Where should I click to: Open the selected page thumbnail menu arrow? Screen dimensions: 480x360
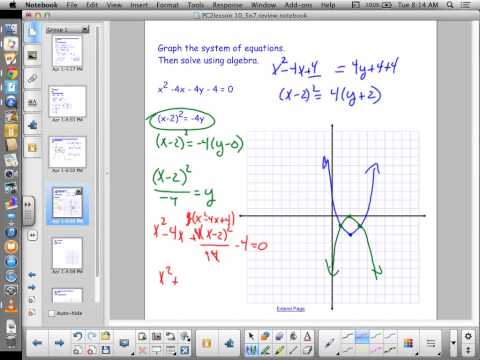pyautogui.click(x=79, y=191)
